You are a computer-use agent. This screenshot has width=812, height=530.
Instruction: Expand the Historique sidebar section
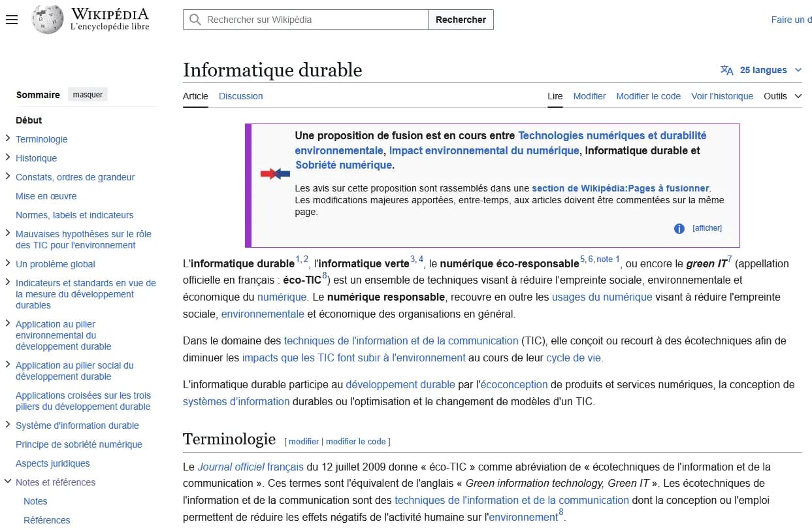click(8, 157)
